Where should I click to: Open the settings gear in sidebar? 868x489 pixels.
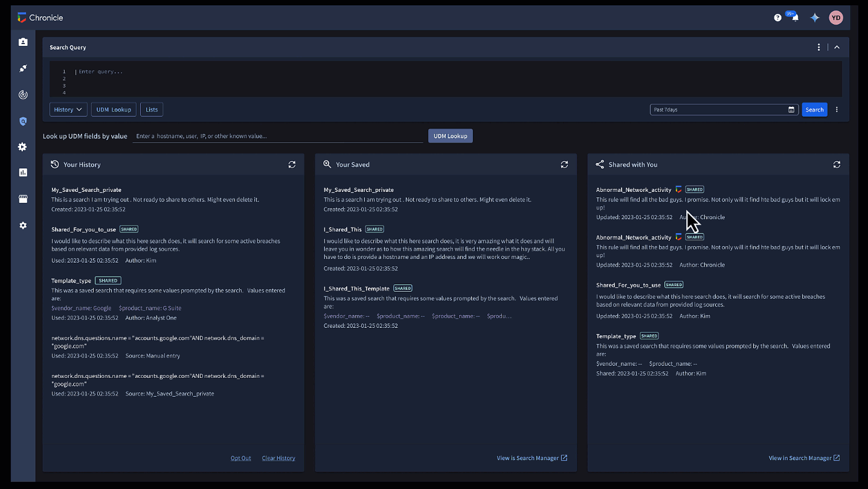click(23, 225)
